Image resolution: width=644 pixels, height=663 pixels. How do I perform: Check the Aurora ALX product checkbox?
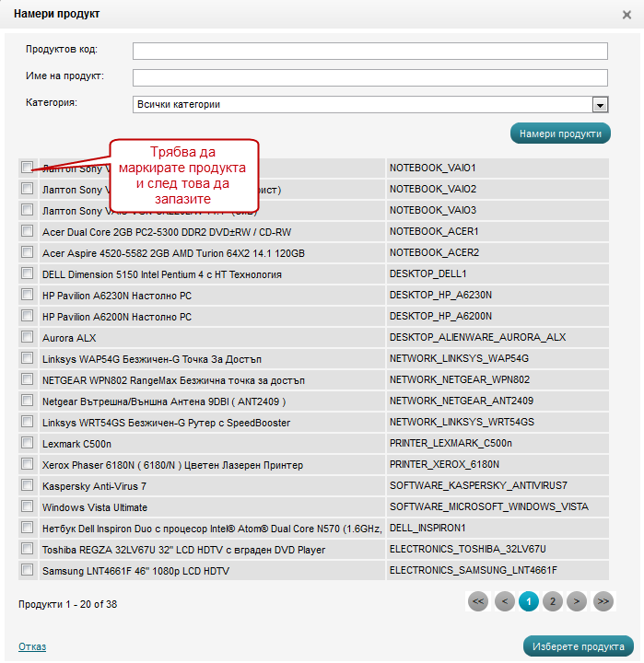(28, 337)
